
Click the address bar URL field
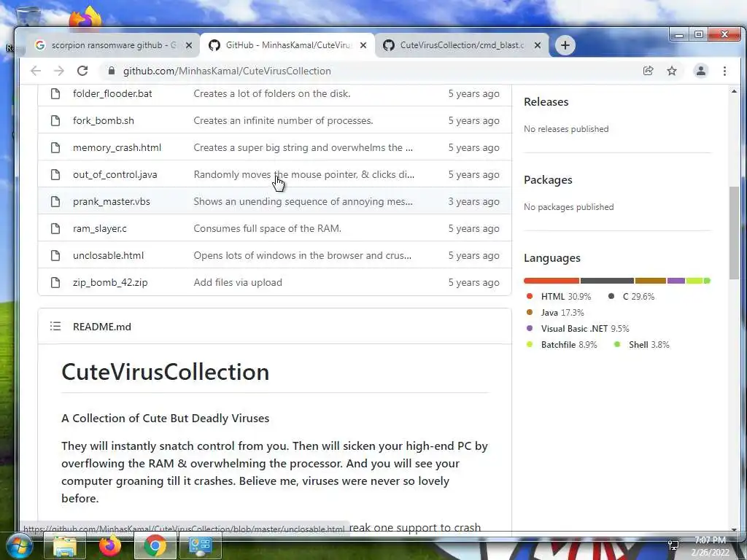click(371, 71)
